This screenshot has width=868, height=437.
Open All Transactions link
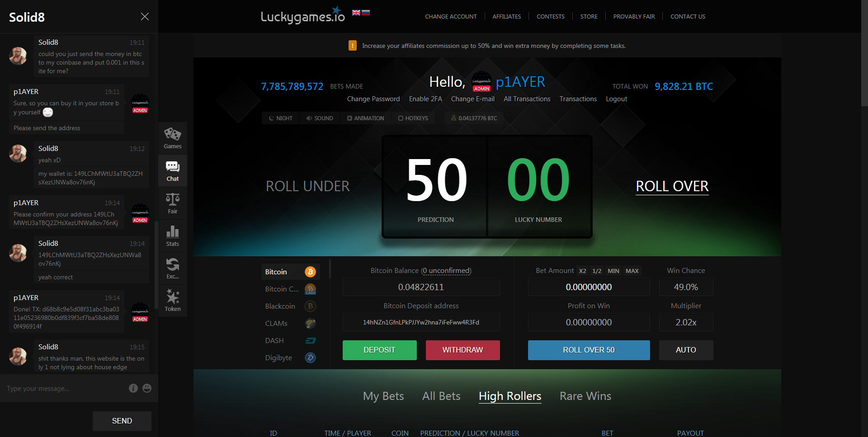click(527, 99)
